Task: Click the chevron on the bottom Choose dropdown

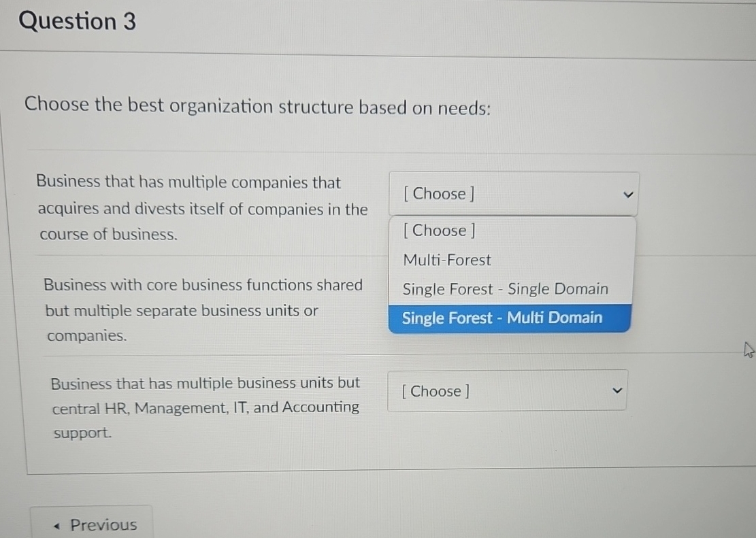Action: [x=617, y=390]
